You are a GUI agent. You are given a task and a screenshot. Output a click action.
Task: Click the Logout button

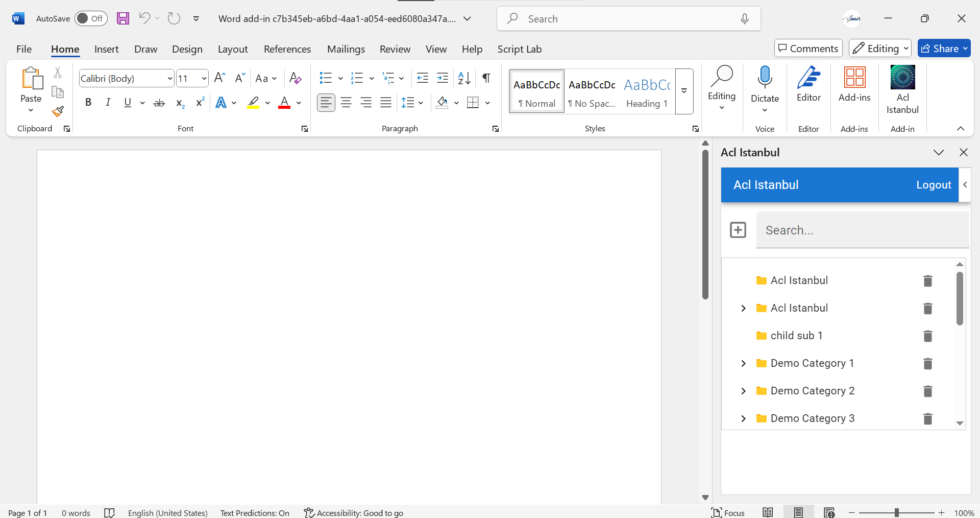click(x=933, y=185)
